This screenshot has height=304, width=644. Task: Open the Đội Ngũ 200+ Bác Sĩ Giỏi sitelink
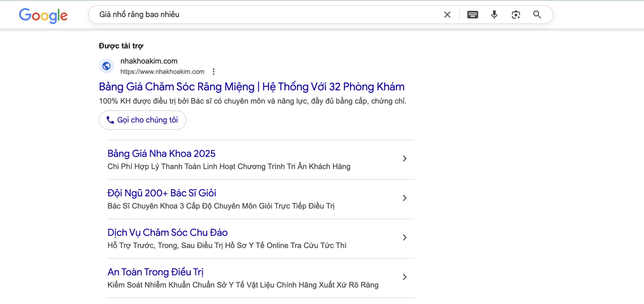pyautogui.click(x=162, y=193)
